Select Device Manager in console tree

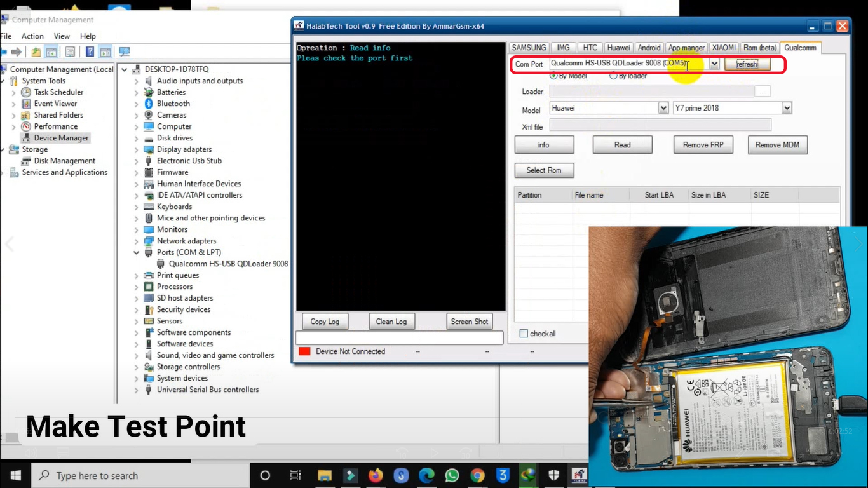point(61,138)
